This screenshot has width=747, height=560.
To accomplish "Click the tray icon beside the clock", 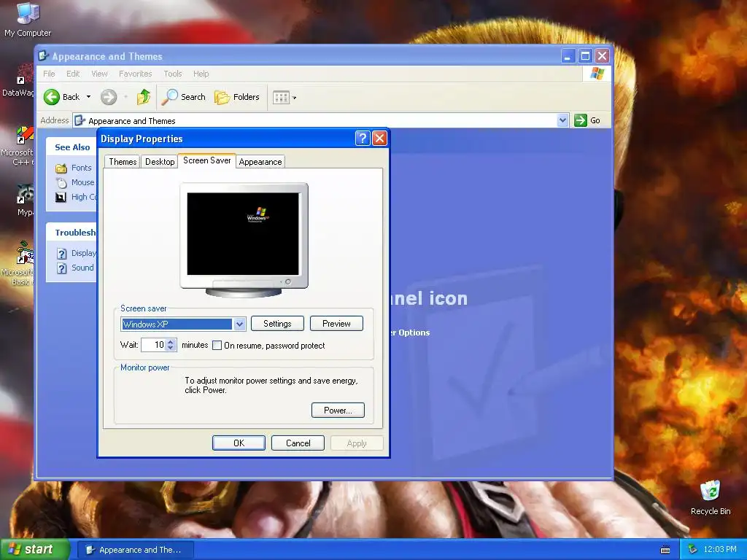I will 693,550.
